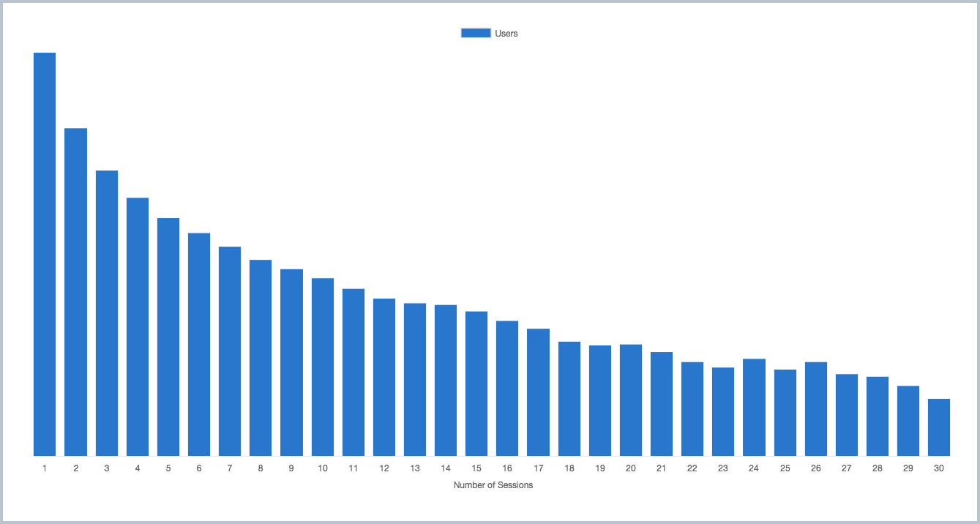Viewport: 980px width, 524px height.
Task: Click the Users legend label
Action: pyautogui.click(x=506, y=34)
